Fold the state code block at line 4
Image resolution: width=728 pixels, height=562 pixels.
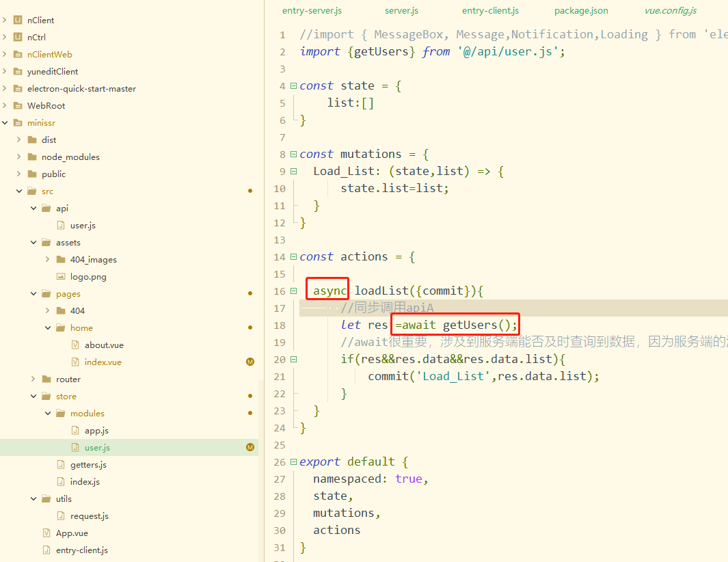point(293,86)
